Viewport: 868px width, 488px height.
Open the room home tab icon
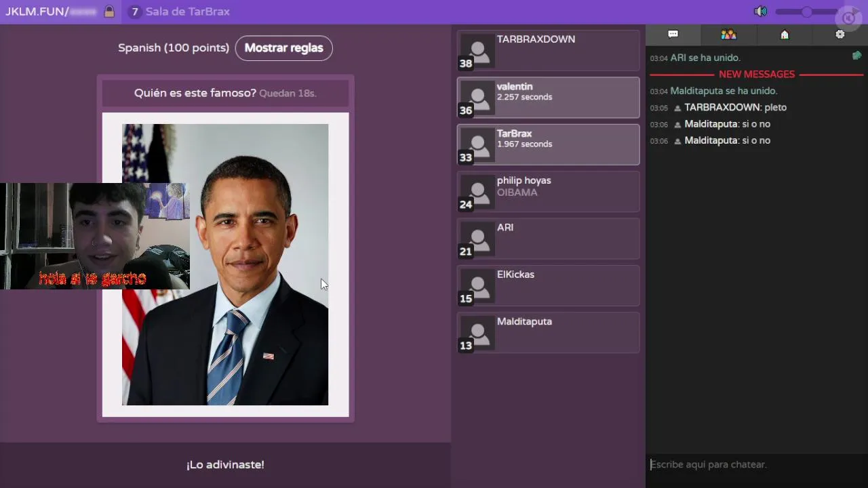785,35
